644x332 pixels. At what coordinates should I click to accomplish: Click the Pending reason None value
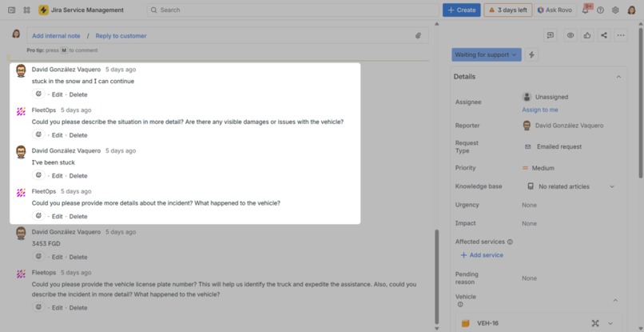[529, 278]
